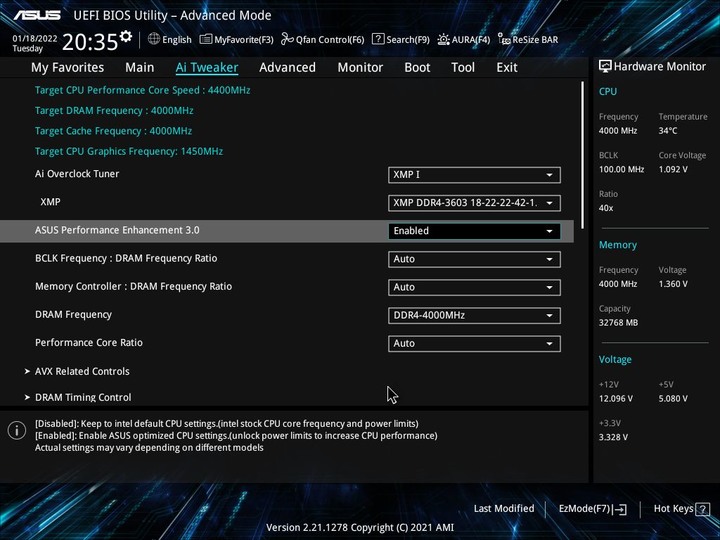Click the Hardware Monitor title
This screenshot has height=540, width=720.
[660, 67]
